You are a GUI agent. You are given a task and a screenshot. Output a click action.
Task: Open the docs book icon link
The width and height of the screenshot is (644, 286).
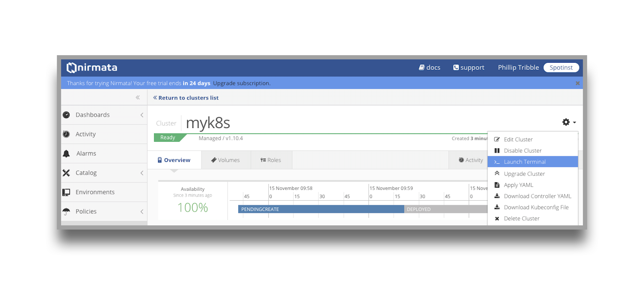422,68
